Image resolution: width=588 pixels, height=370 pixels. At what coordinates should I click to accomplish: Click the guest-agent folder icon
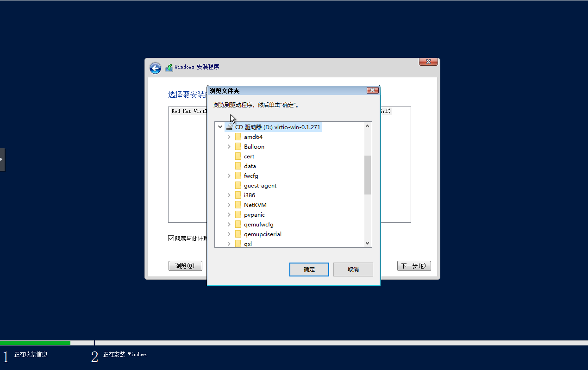coord(238,186)
